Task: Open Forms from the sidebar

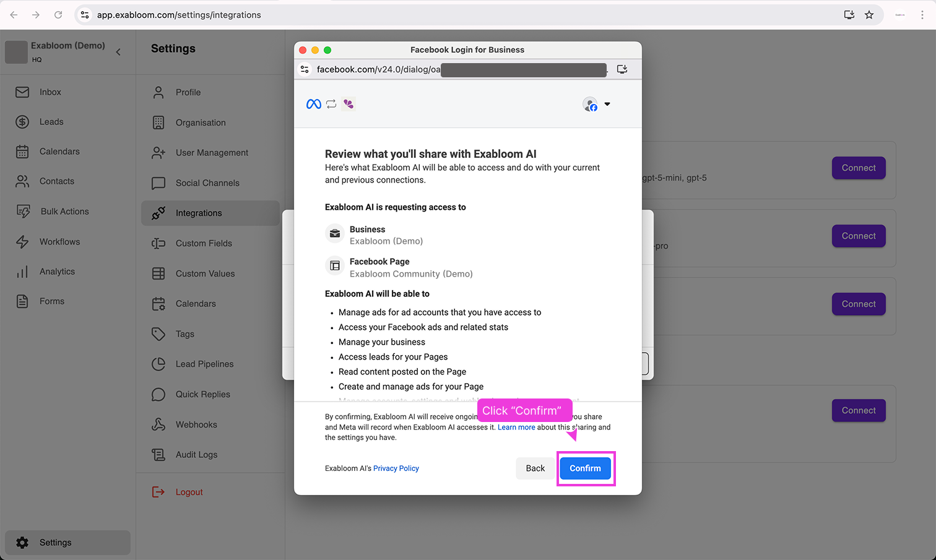Action: click(22, 301)
